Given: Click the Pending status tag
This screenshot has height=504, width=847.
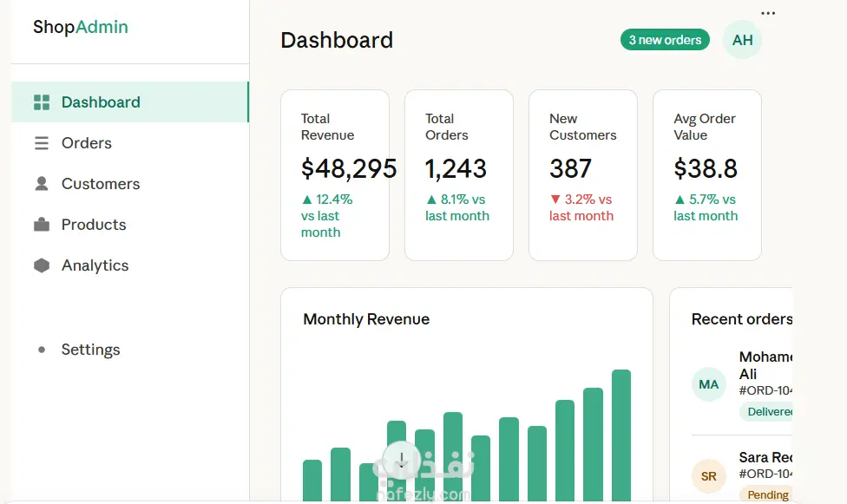Looking at the screenshot, I should 767,494.
